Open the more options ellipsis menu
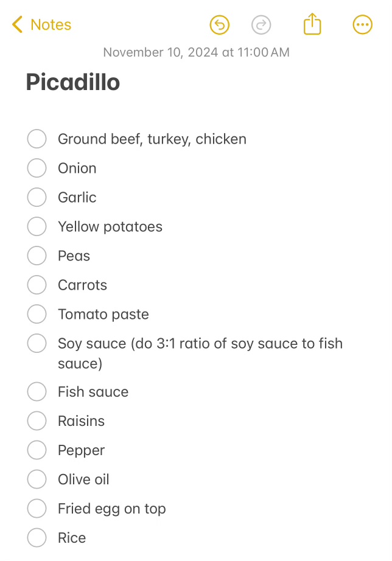This screenshot has width=392, height=561. pyautogui.click(x=362, y=25)
